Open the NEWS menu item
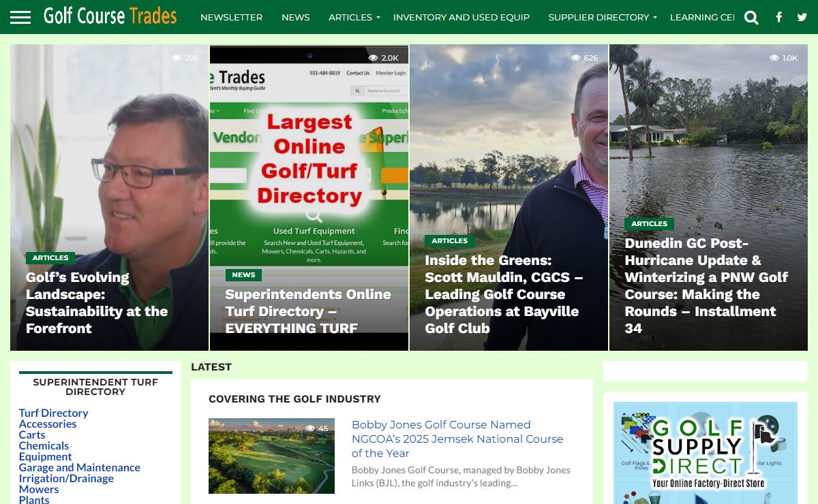The width and height of the screenshot is (818, 504). (x=295, y=17)
